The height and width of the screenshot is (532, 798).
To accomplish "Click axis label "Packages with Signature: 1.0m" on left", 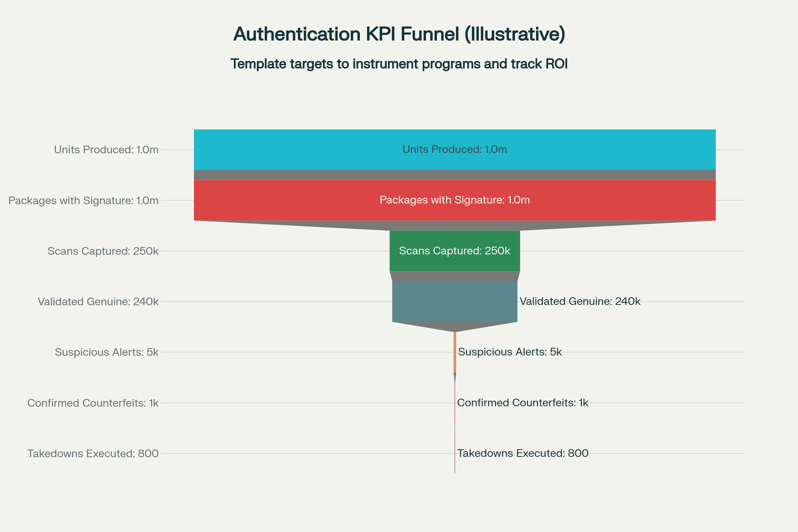I will pyautogui.click(x=83, y=200).
